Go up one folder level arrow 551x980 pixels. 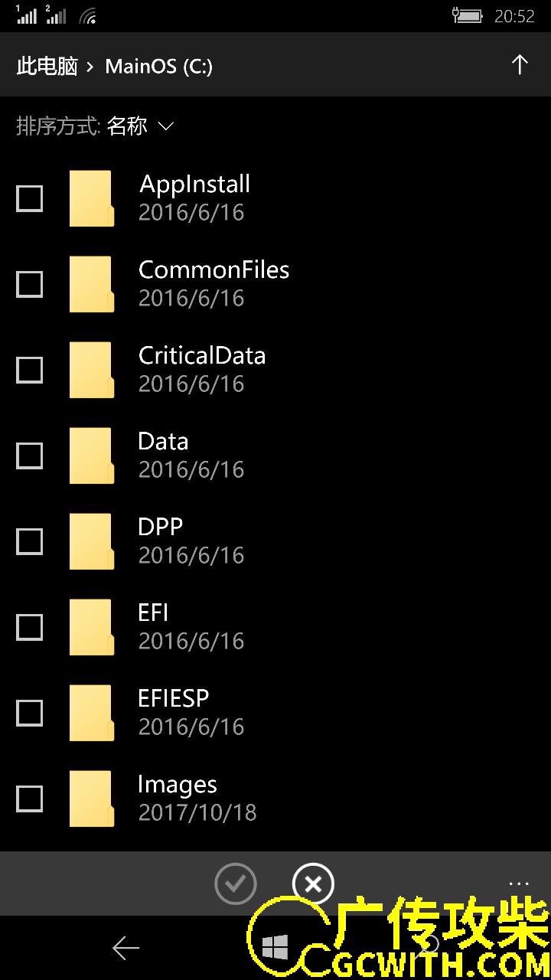[x=520, y=65]
